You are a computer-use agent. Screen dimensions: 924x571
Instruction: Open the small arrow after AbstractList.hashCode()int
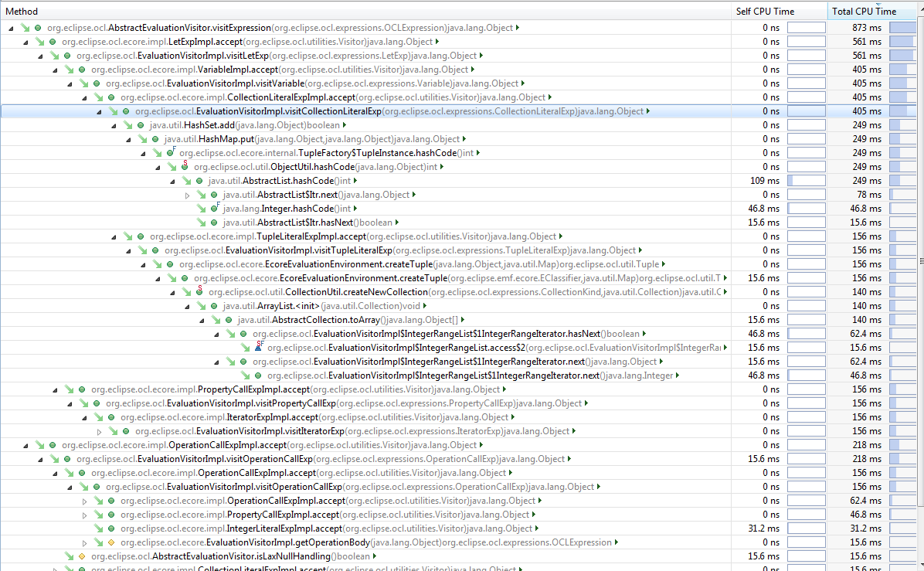click(x=365, y=181)
